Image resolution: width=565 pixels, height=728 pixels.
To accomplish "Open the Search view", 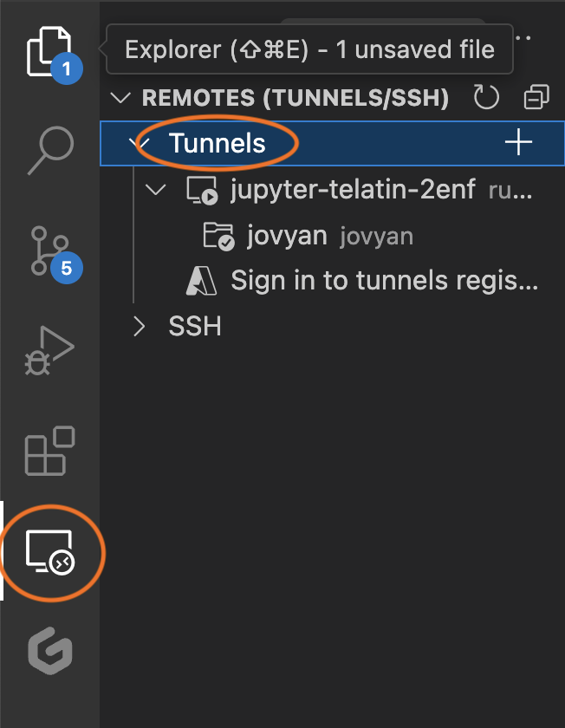I will (49, 150).
